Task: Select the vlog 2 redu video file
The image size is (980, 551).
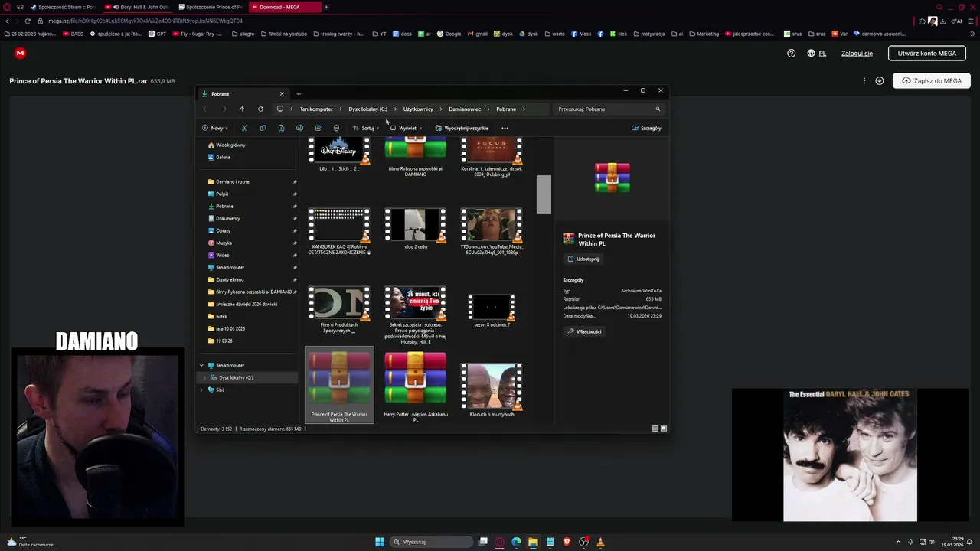Action: point(416,230)
